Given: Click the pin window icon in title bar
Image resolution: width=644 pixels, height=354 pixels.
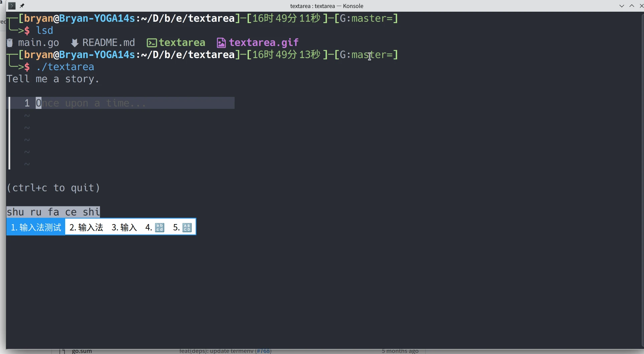Looking at the screenshot, I should click(x=22, y=6).
